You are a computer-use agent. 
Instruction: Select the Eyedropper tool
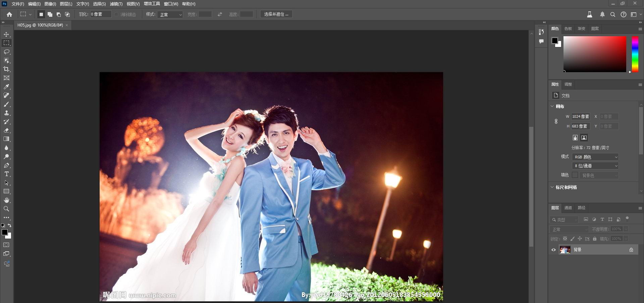tap(6, 87)
